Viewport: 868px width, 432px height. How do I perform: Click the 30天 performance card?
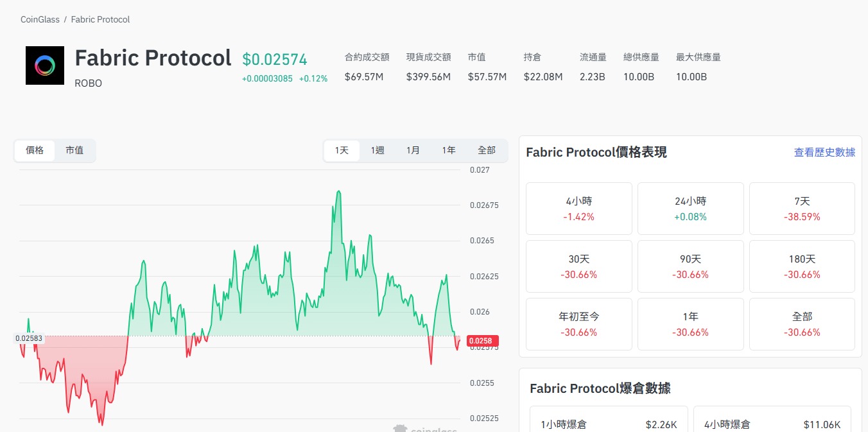[579, 266]
